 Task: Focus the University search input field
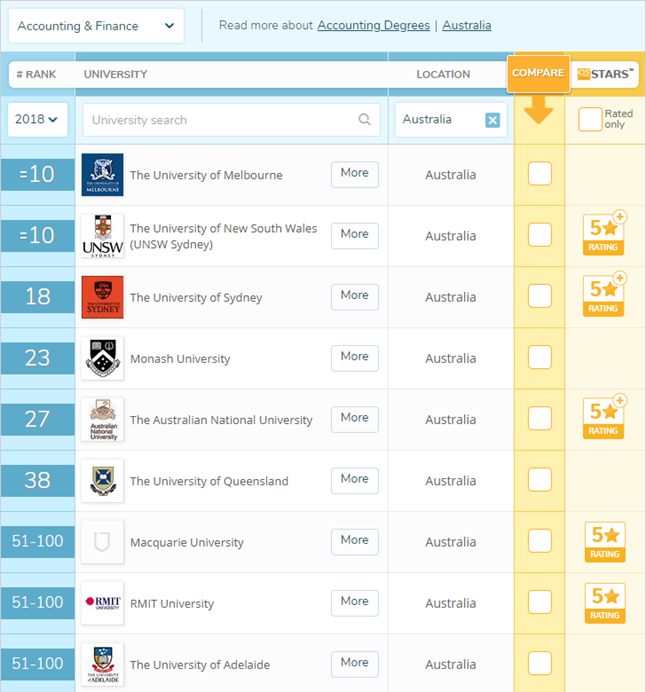231,120
